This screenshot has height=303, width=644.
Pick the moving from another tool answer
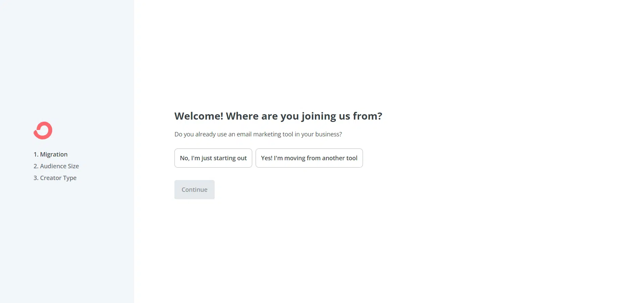pos(309,158)
